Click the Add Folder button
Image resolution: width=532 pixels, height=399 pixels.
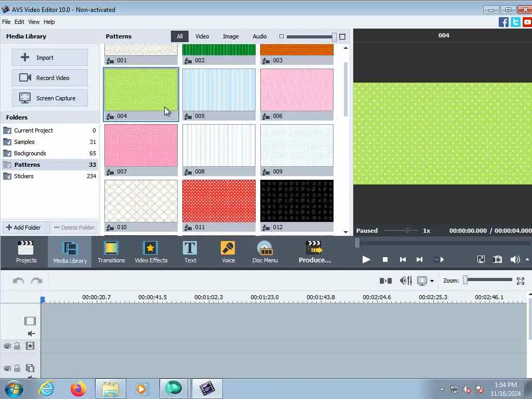click(x=26, y=228)
